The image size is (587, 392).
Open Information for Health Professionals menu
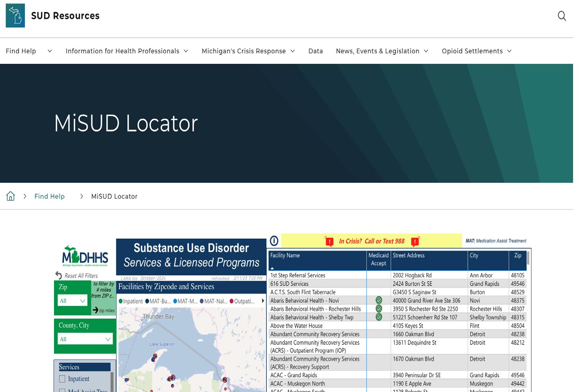tap(122, 51)
